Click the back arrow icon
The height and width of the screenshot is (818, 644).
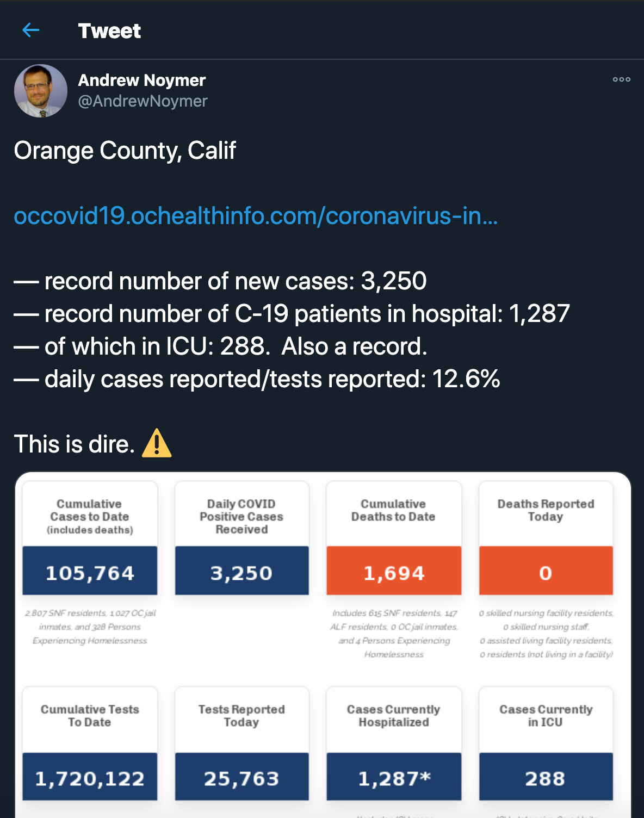(x=31, y=30)
